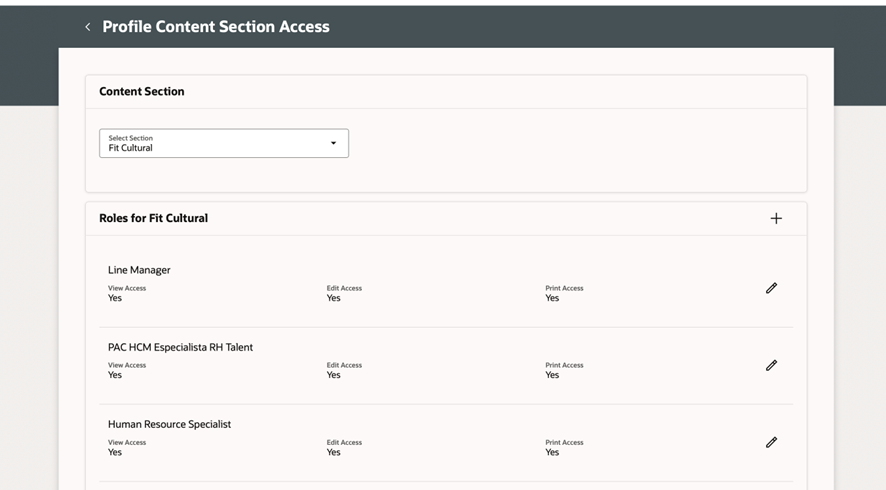
Task: Click the Profile Content Section Access title
Action: 216,27
